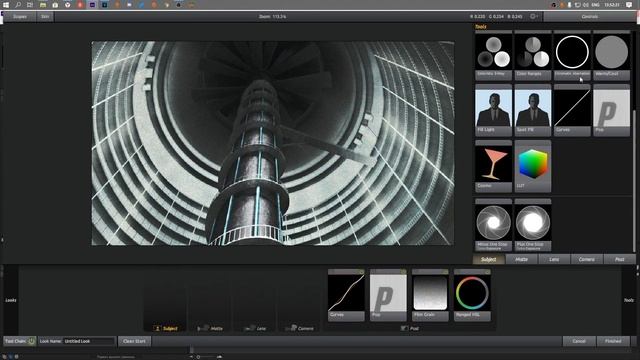
Task: Open the Windows Start menu
Action: tap(6, 5)
